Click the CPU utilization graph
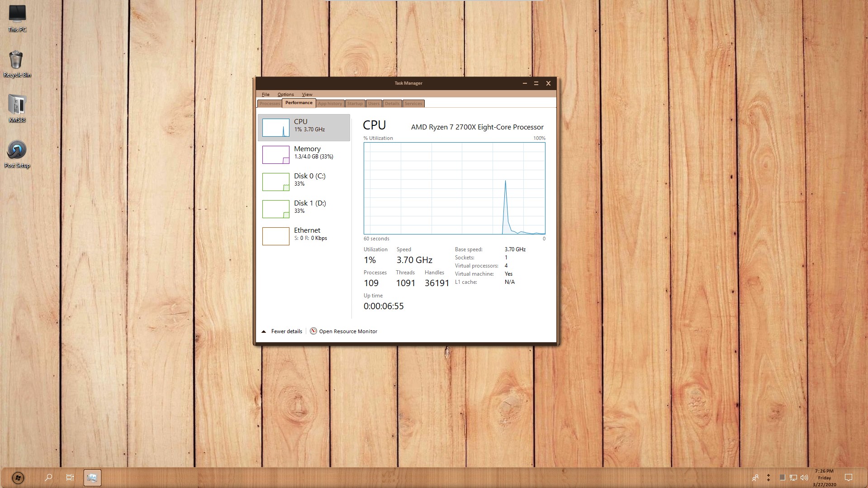Viewport: 868px width, 488px height. click(454, 188)
